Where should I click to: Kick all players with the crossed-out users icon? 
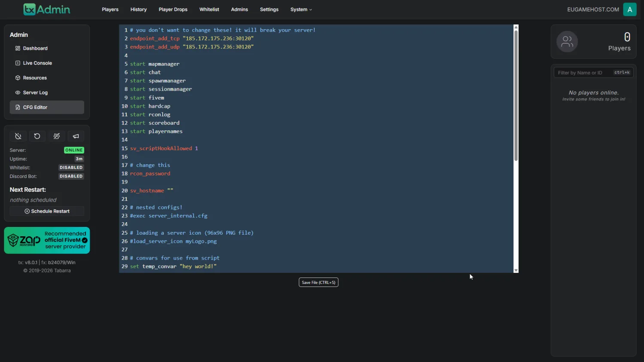click(57, 136)
